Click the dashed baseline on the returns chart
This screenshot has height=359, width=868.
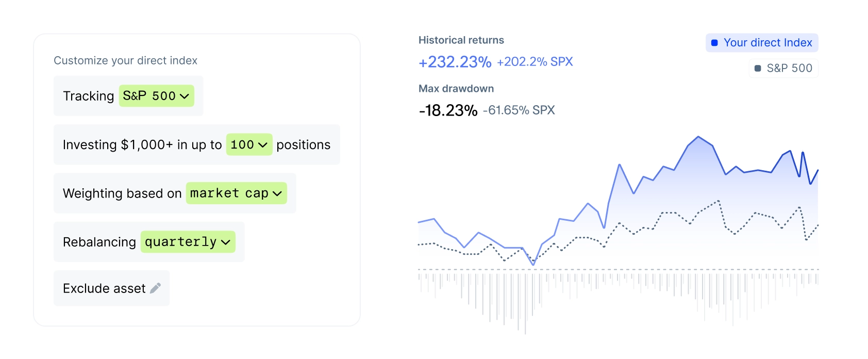(x=619, y=269)
